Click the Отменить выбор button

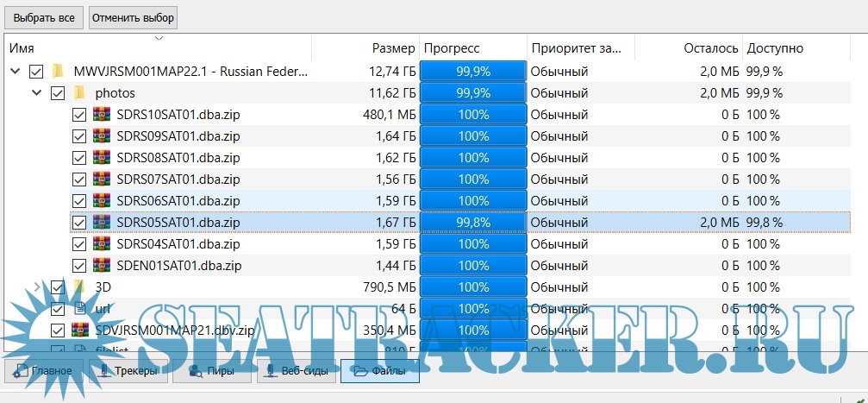click(x=133, y=17)
